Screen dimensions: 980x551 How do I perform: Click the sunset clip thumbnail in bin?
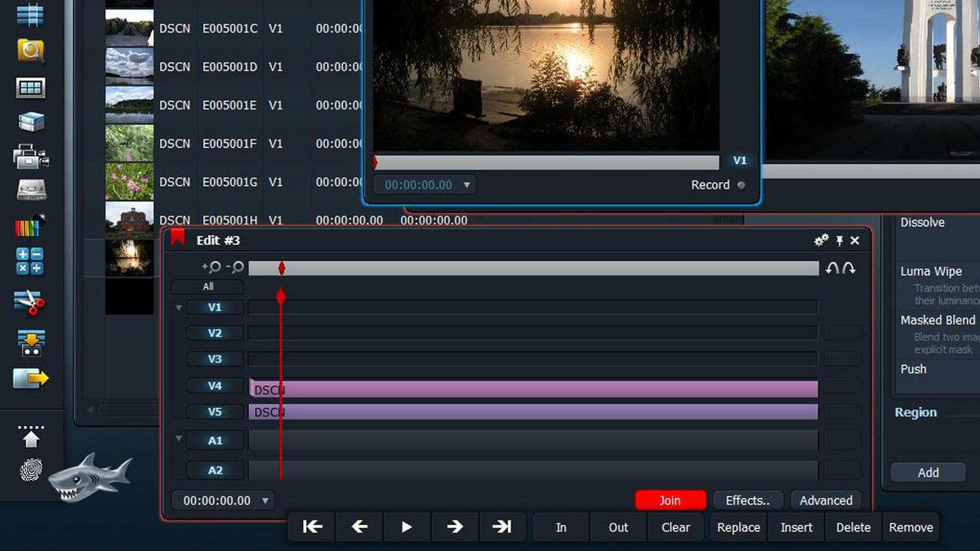(128, 259)
